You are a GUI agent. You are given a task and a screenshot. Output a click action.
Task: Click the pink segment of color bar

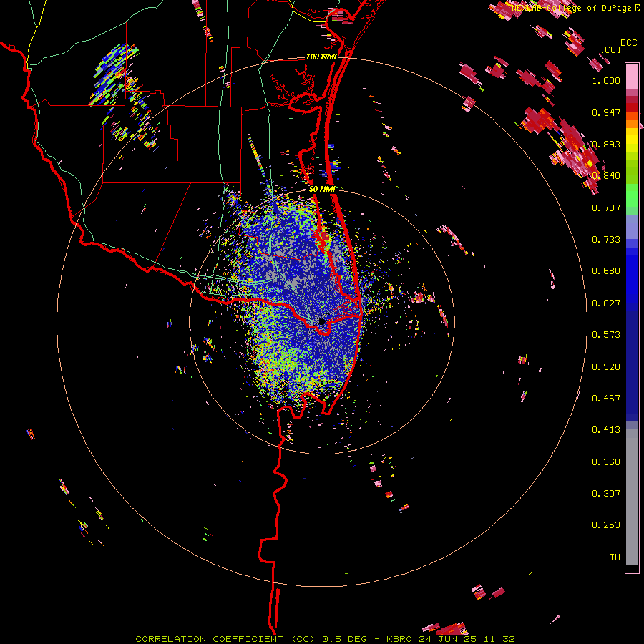click(632, 76)
